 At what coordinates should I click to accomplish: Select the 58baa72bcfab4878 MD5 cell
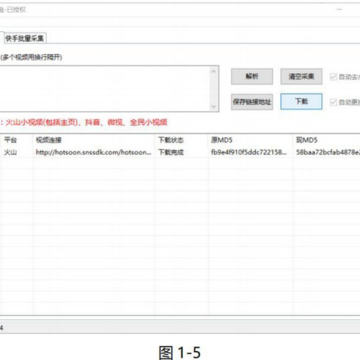pos(328,153)
